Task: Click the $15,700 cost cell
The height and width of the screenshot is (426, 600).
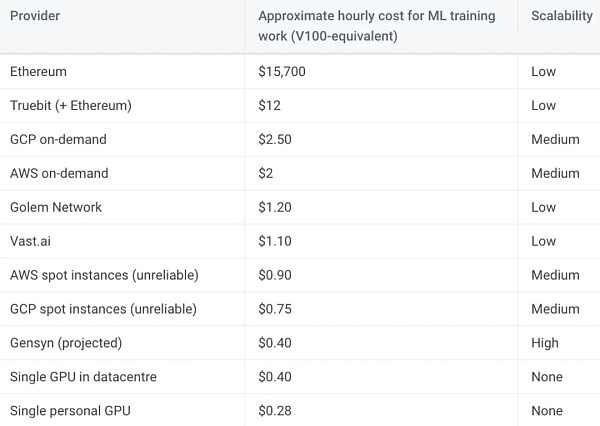Action: [282, 72]
